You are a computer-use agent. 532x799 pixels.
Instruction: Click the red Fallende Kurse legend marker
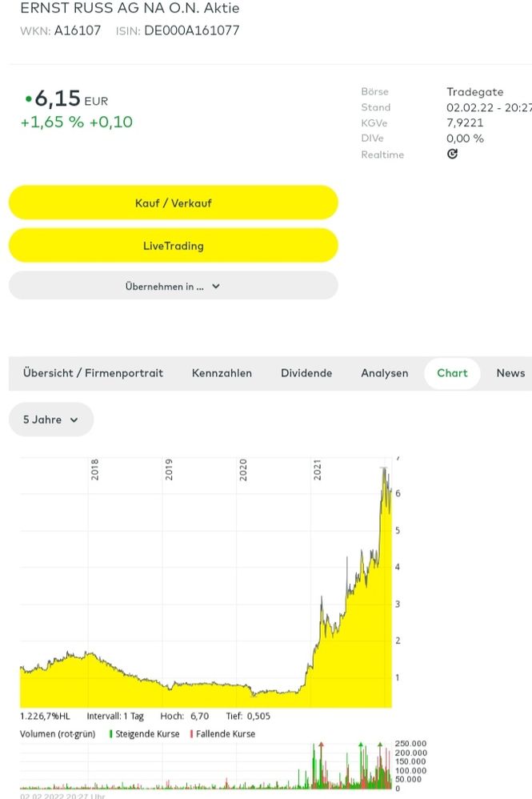191,733
